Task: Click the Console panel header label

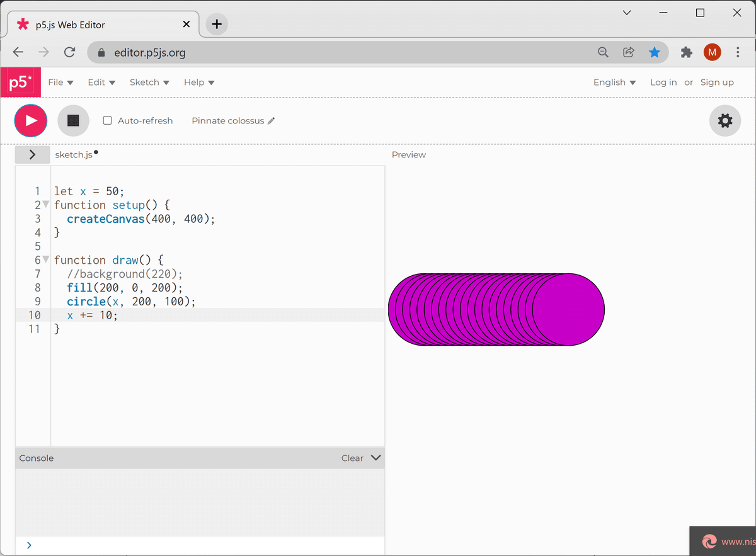Action: [37, 458]
